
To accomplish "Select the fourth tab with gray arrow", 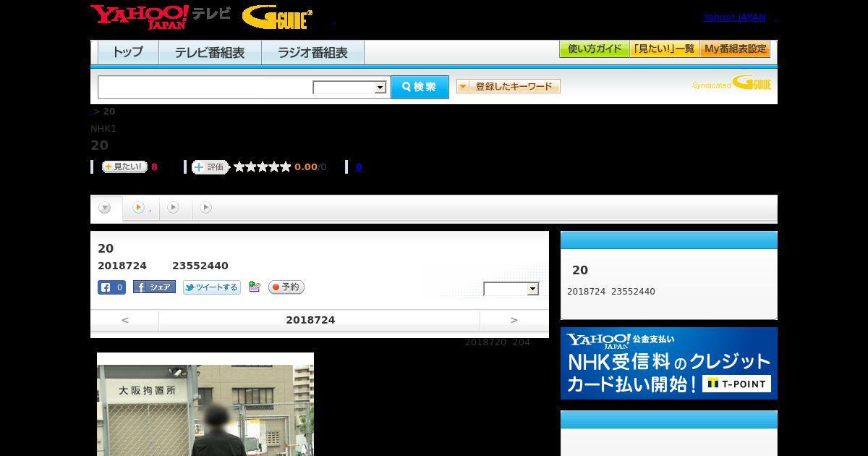I will click(206, 208).
